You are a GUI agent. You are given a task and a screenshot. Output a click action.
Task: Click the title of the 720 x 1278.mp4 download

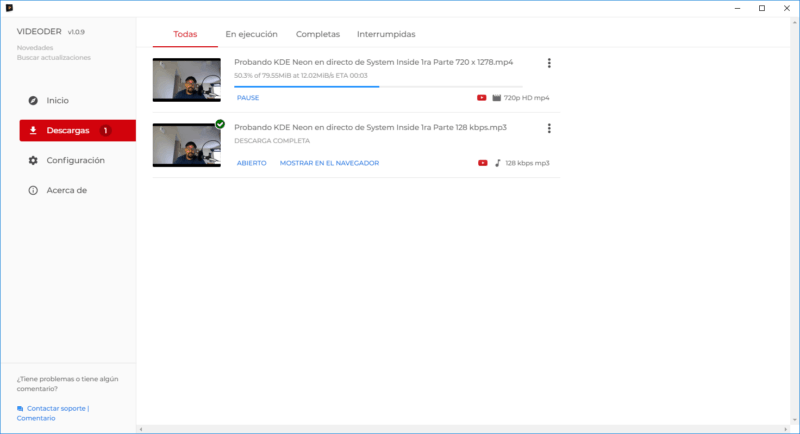[373, 62]
